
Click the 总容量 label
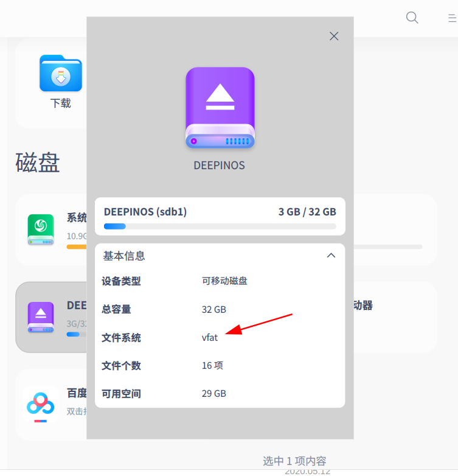coord(116,309)
